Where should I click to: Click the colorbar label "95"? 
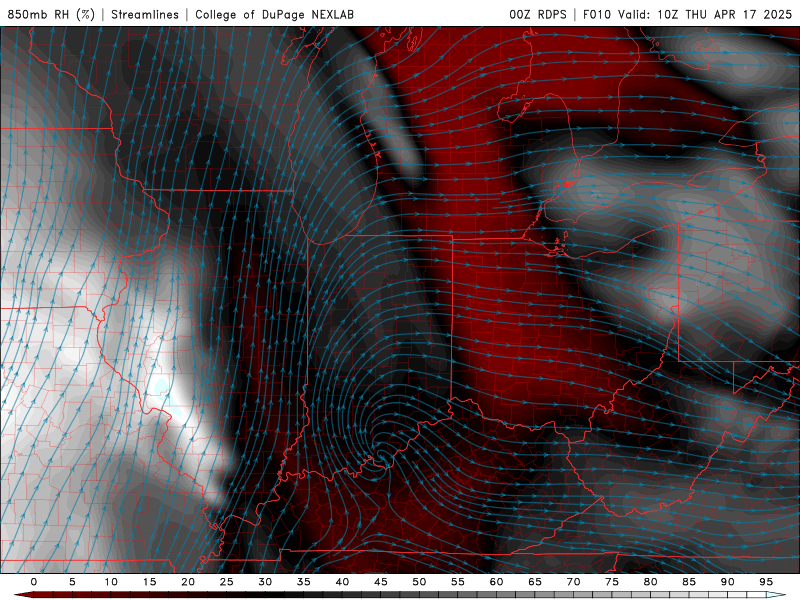click(766, 582)
